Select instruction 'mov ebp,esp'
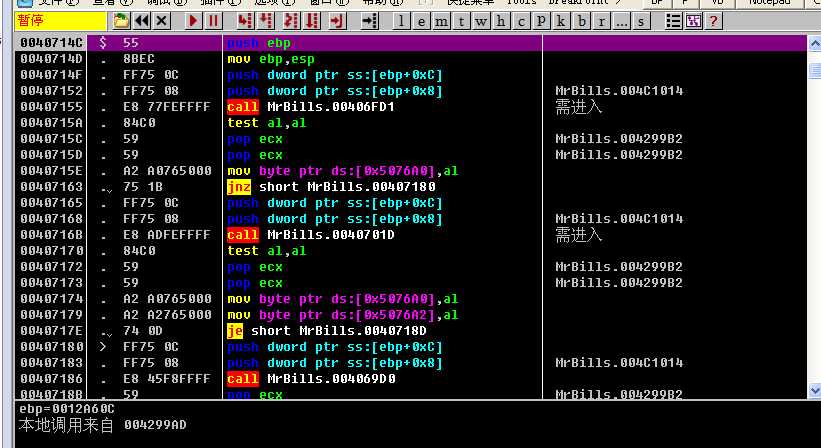The width and height of the screenshot is (821, 448). pos(271,59)
